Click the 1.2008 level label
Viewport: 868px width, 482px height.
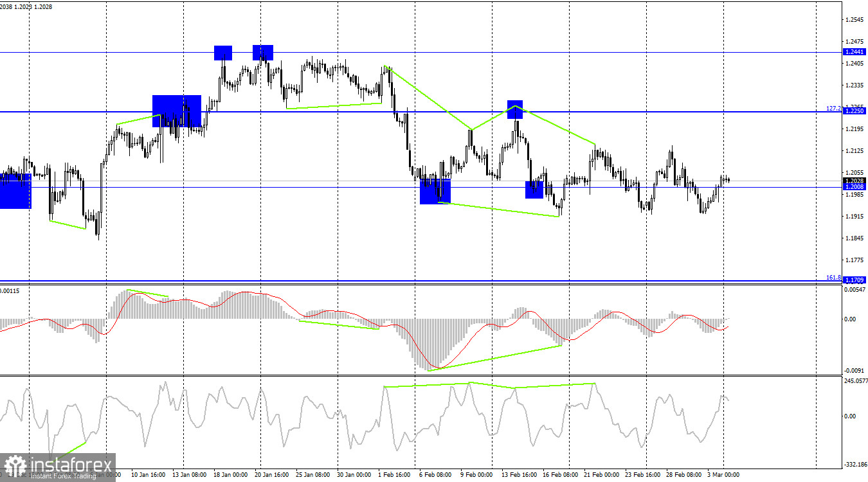[854, 187]
